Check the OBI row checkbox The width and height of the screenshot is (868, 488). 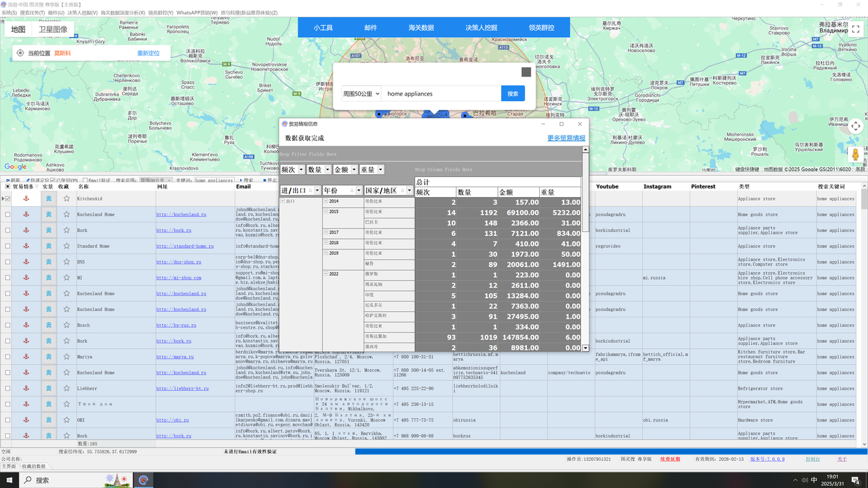7,420
